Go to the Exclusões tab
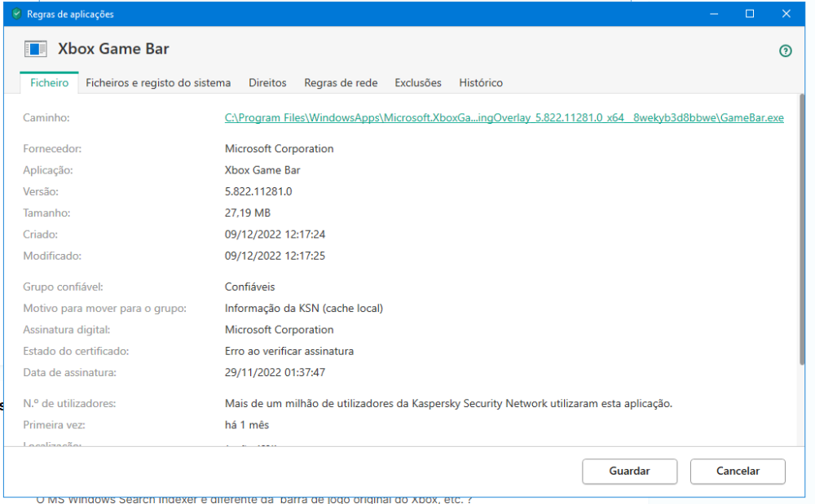 point(418,82)
